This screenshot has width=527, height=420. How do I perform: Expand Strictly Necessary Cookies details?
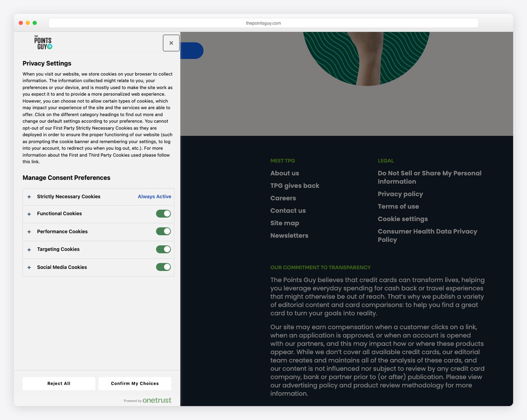coord(29,197)
